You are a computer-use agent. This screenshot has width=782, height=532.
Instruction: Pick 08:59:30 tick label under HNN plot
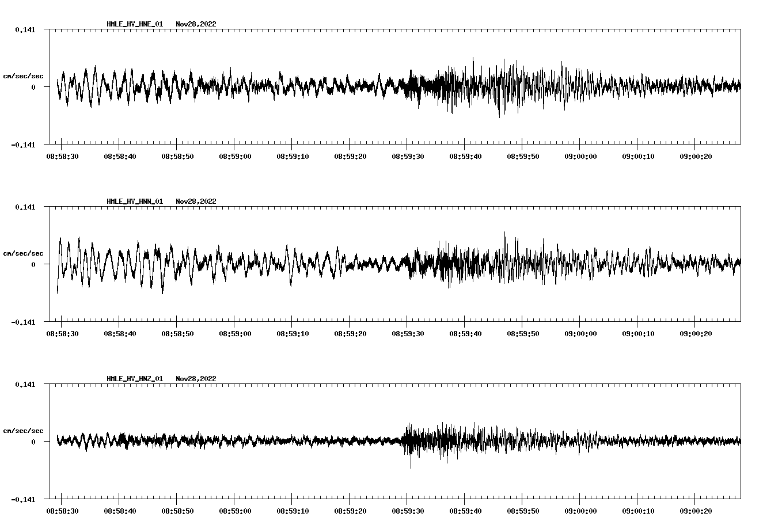coord(408,333)
